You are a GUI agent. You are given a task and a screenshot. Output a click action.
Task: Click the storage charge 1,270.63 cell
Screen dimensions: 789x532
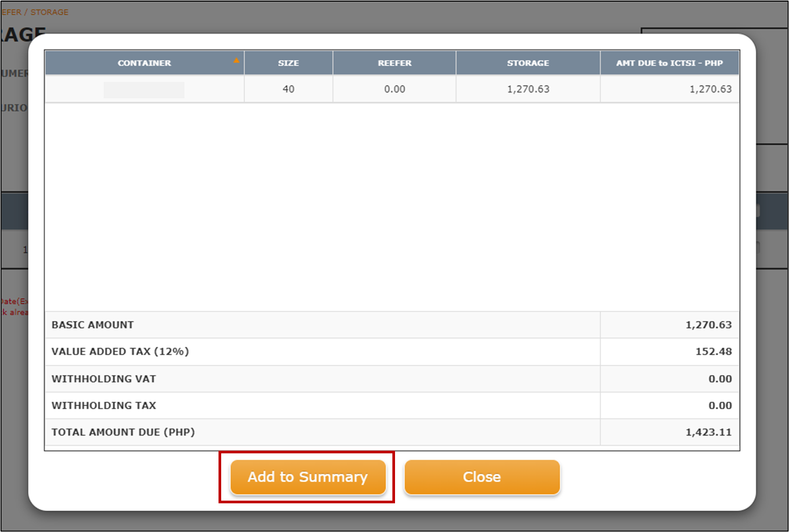coord(527,89)
